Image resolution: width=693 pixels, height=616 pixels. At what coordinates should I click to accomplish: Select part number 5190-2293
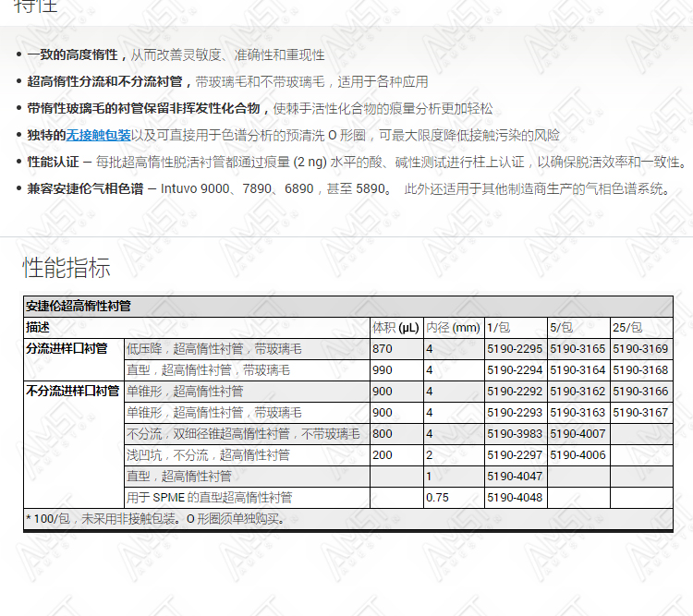[515, 413]
